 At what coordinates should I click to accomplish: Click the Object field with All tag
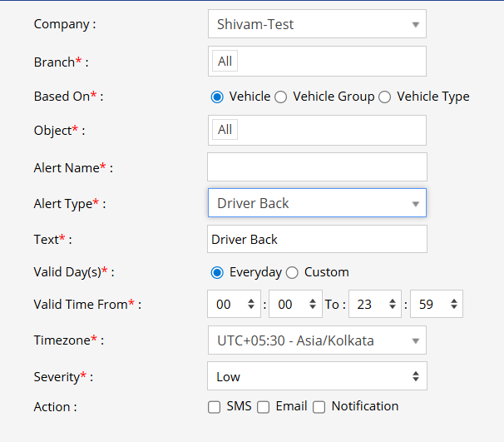tap(316, 130)
